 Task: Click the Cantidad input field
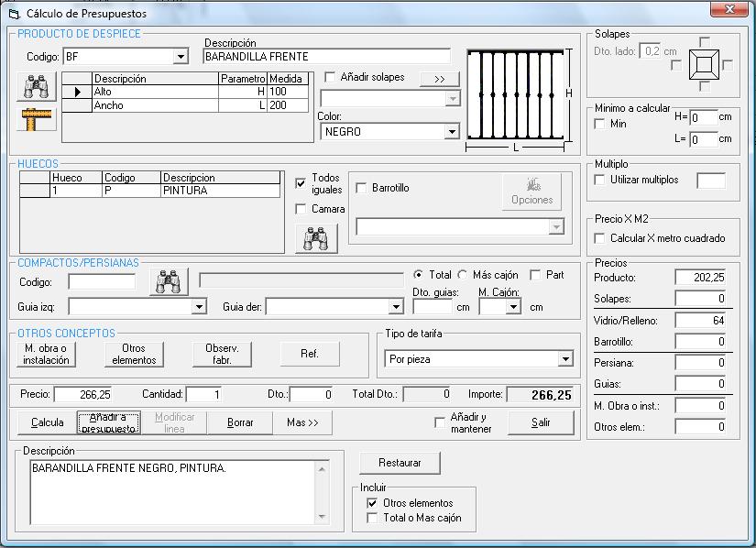[x=203, y=394]
